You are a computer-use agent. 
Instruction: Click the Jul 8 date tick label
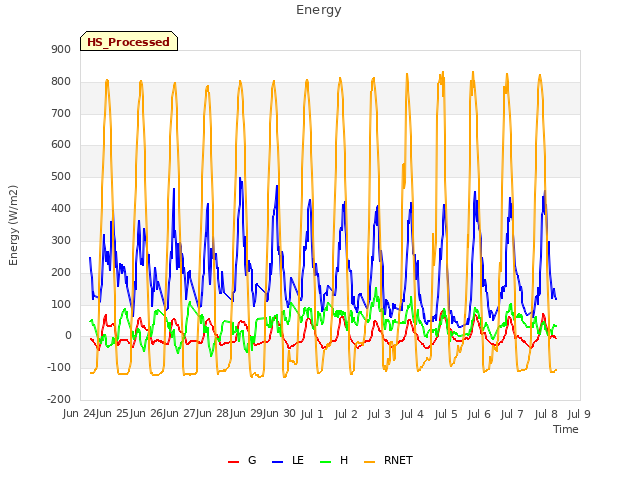click(546, 414)
